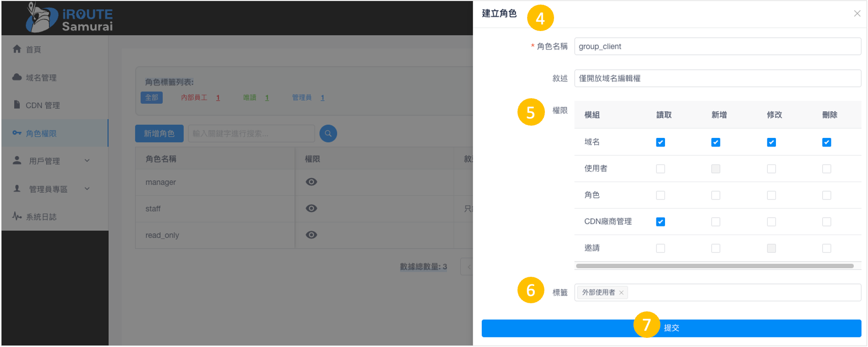Open 首頁 home from the sidebar
The image size is (868, 347).
coord(34,49)
